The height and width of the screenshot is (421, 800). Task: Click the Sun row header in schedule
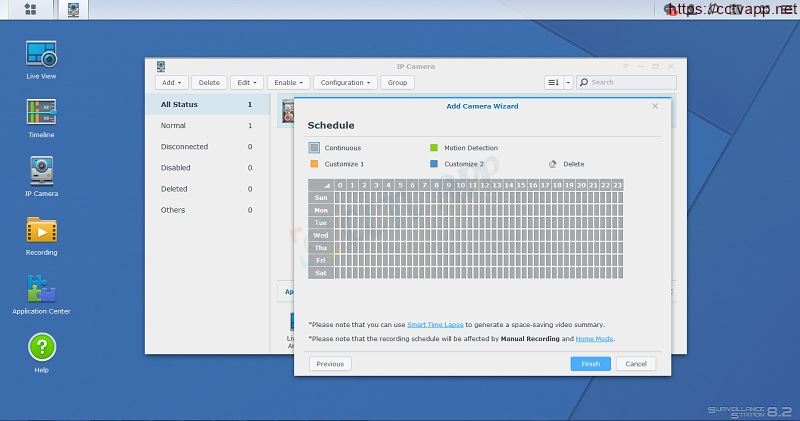(321, 198)
